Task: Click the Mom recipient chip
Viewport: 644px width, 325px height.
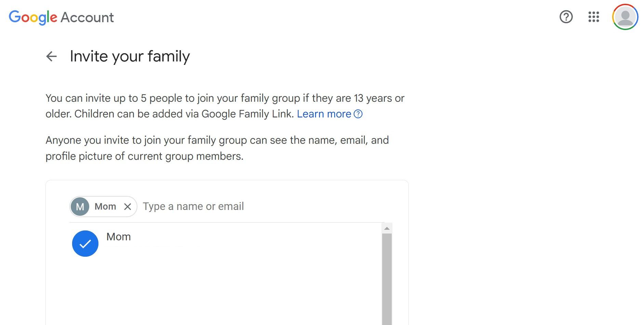Action: tap(103, 206)
